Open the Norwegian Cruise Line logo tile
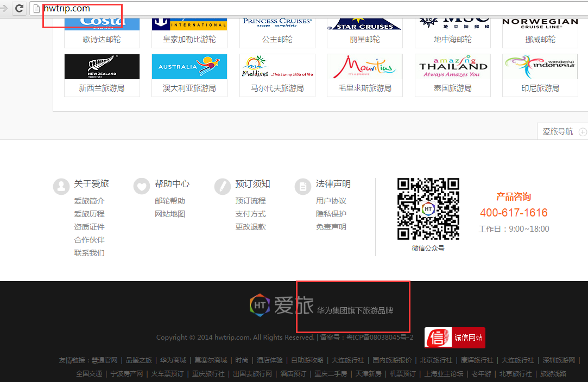Viewport: 588px width, 382px height. pyautogui.click(x=540, y=24)
